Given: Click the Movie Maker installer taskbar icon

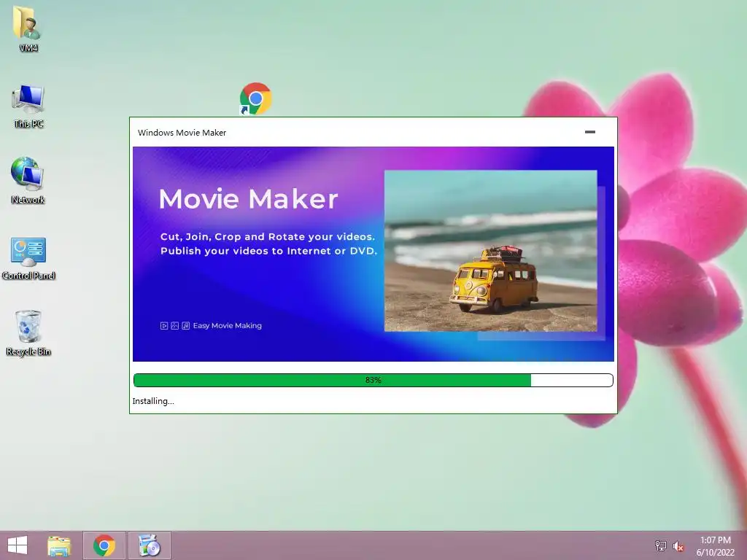Looking at the screenshot, I should pyautogui.click(x=149, y=545).
